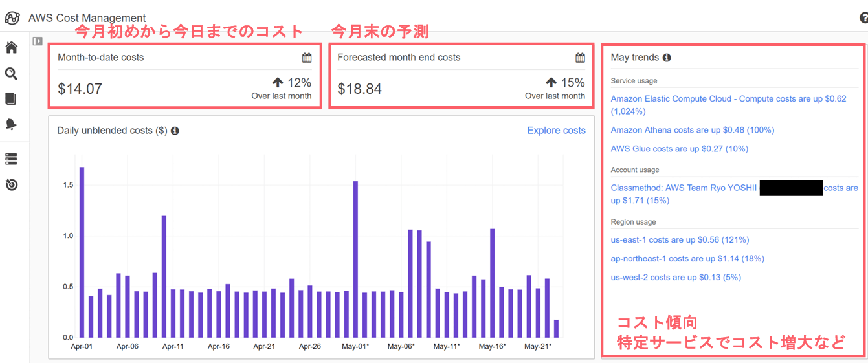Open the stacked list icon in sidebar
The width and height of the screenshot is (868, 363).
(x=11, y=159)
